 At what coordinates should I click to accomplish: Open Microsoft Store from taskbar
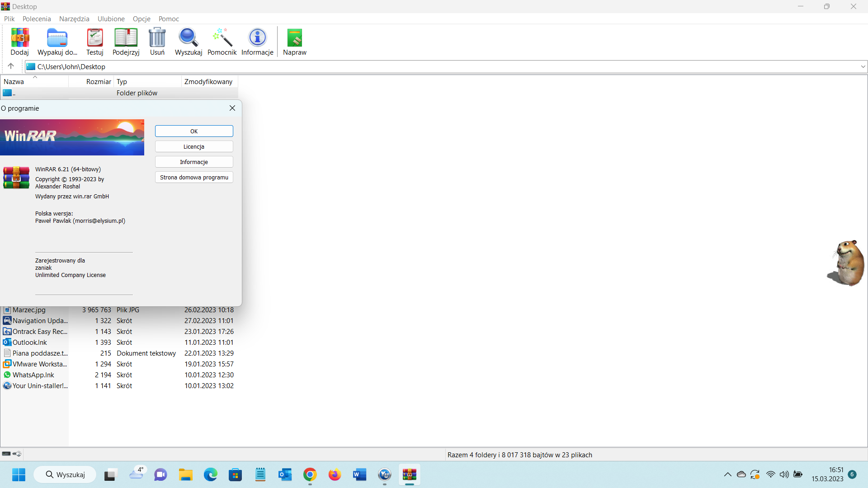click(x=235, y=475)
